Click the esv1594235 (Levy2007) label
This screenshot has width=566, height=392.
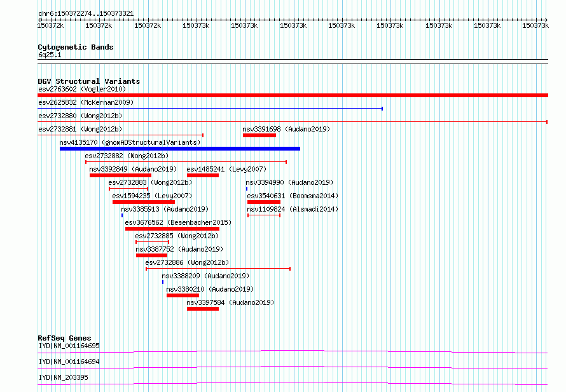(152, 196)
